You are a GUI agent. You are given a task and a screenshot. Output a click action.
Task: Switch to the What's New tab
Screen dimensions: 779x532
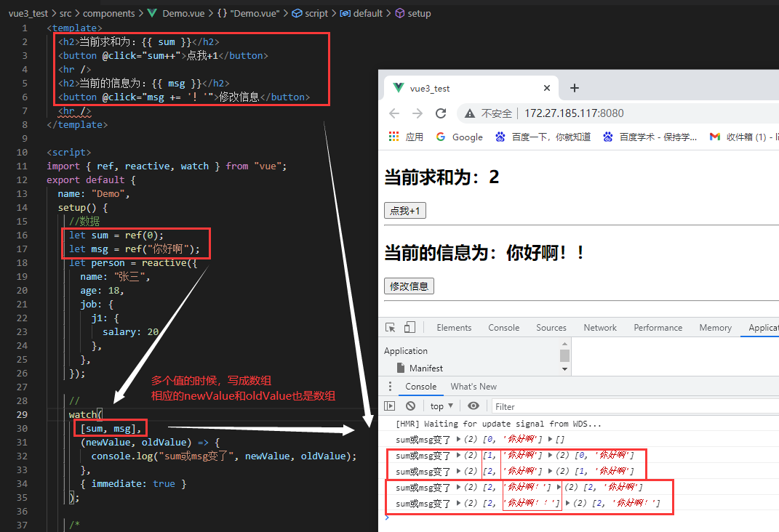(x=474, y=385)
